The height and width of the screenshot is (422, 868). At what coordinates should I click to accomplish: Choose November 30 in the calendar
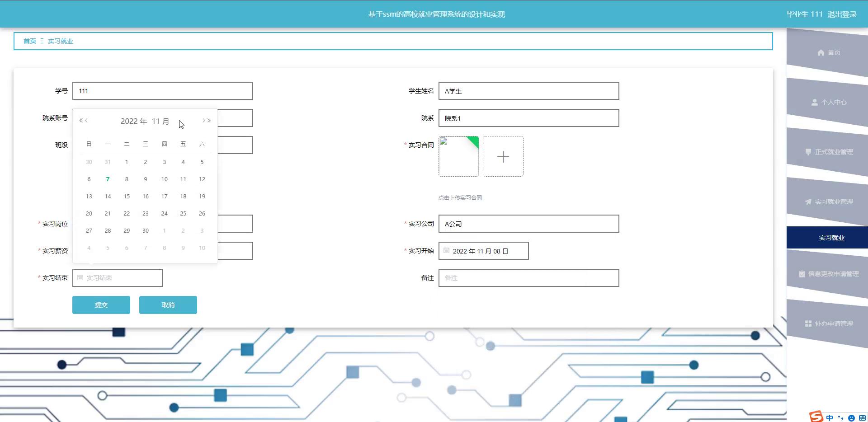point(146,231)
